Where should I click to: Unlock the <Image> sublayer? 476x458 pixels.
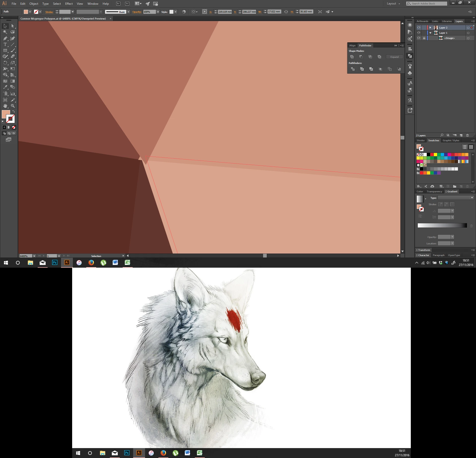424,38
